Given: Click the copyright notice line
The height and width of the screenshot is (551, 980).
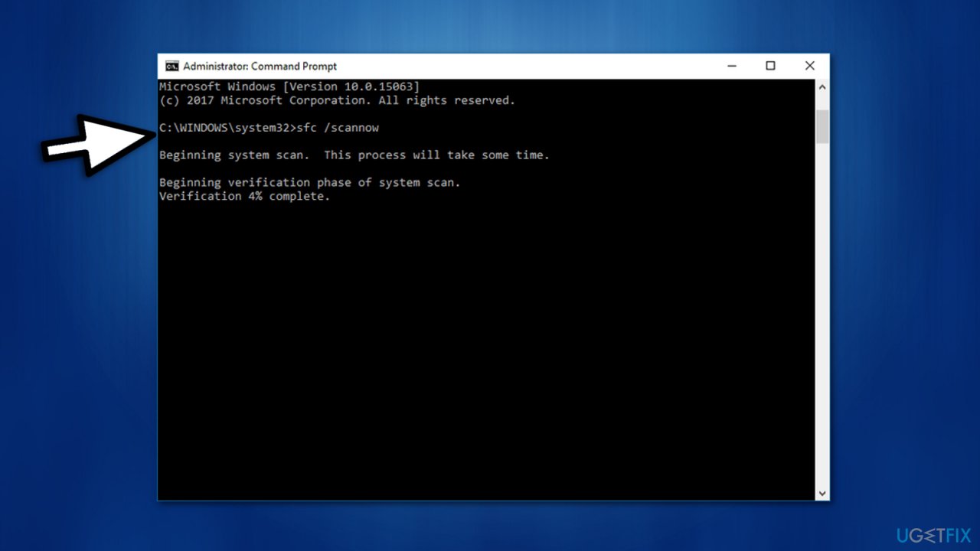Looking at the screenshot, I should 336,100.
